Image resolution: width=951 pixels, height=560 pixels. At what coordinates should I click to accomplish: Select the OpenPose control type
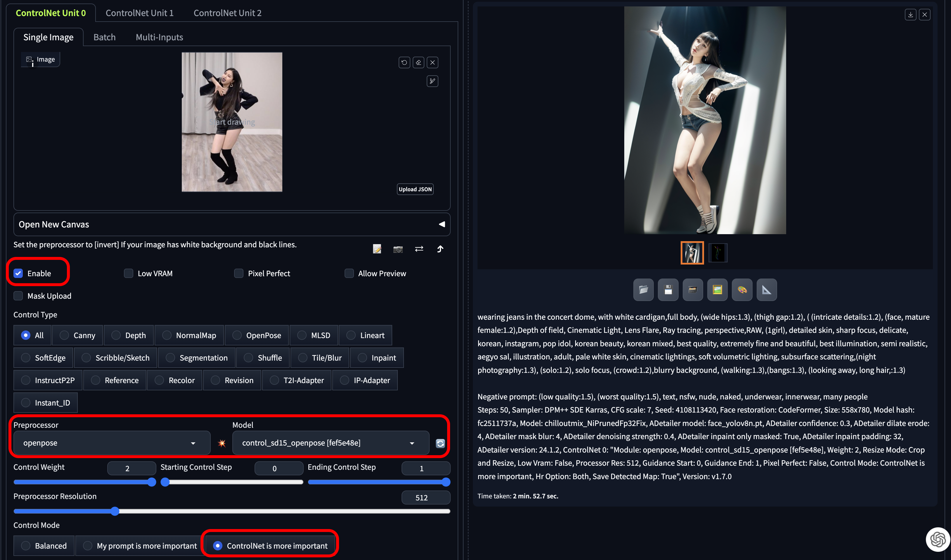point(237,335)
